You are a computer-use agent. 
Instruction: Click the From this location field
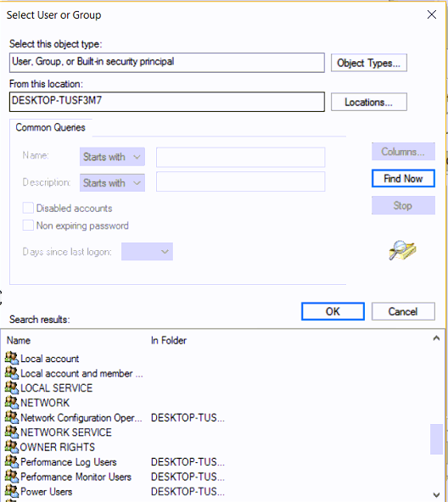[167, 102]
